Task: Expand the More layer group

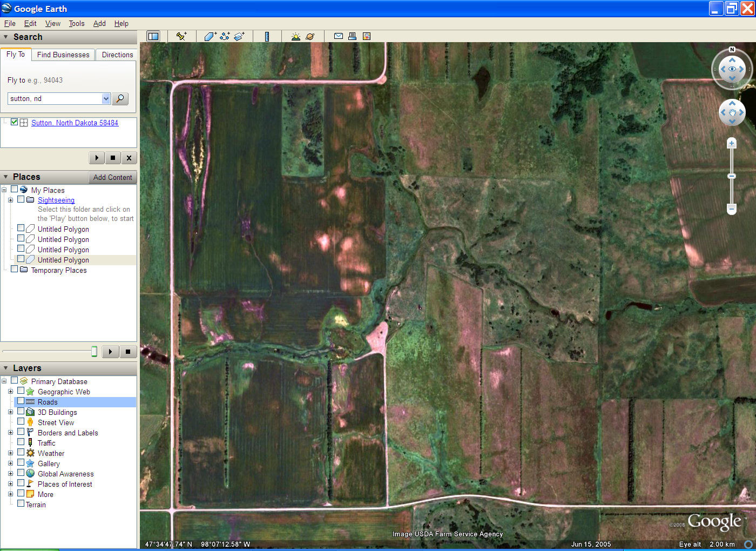Action: [10, 494]
